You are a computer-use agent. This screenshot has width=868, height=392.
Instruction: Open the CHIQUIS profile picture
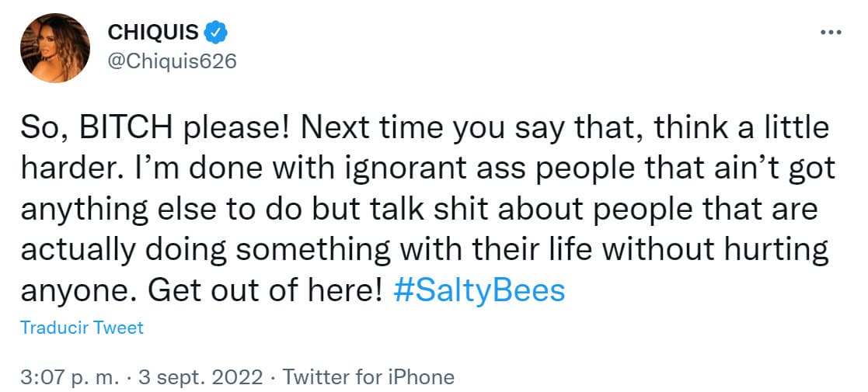click(55, 47)
